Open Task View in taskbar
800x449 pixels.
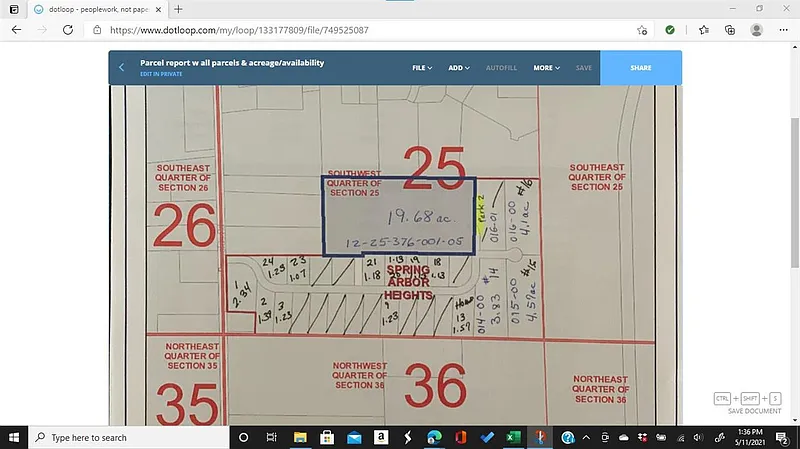click(271, 437)
